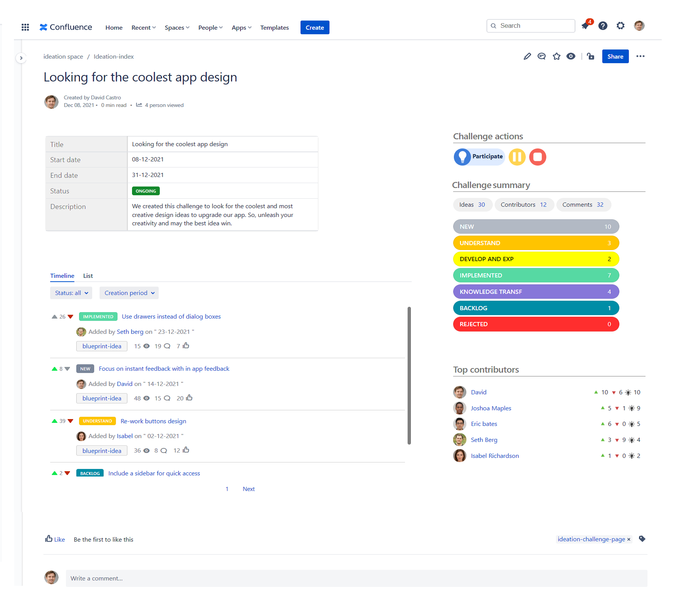Open inline comments via speech bubble icon
700x609 pixels.
tap(542, 56)
